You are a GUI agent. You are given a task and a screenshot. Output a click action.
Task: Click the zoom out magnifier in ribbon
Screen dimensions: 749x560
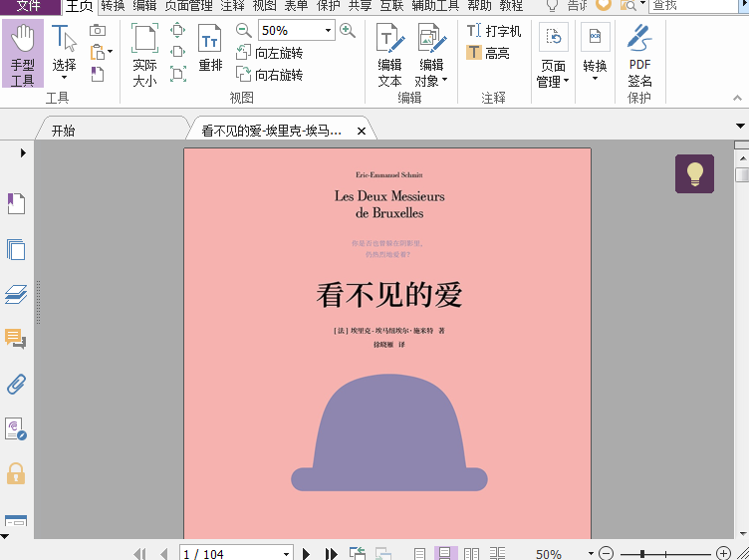[244, 31]
